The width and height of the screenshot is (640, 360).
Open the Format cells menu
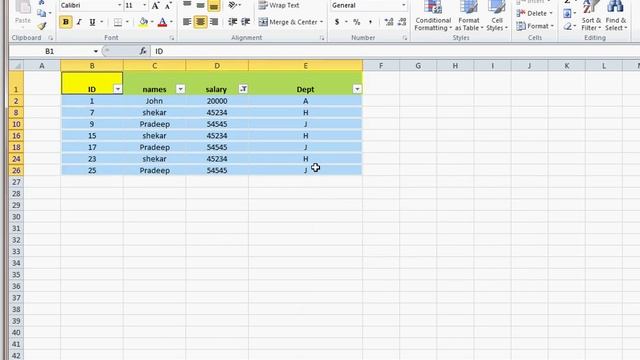click(x=534, y=26)
